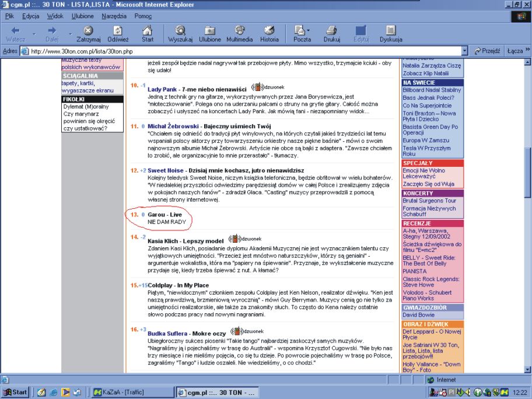Click Kasia Klich - Lepszy model title
This screenshot has width=532, height=399.
click(185, 241)
